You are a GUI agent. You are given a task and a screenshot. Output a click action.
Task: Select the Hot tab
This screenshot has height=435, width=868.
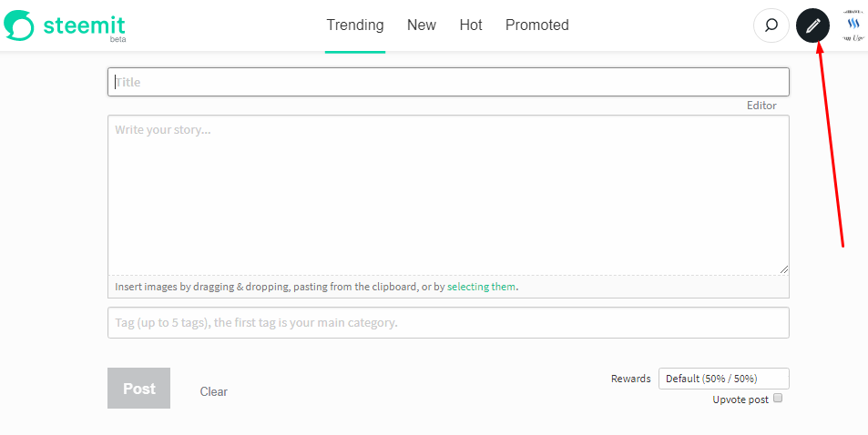coord(471,25)
